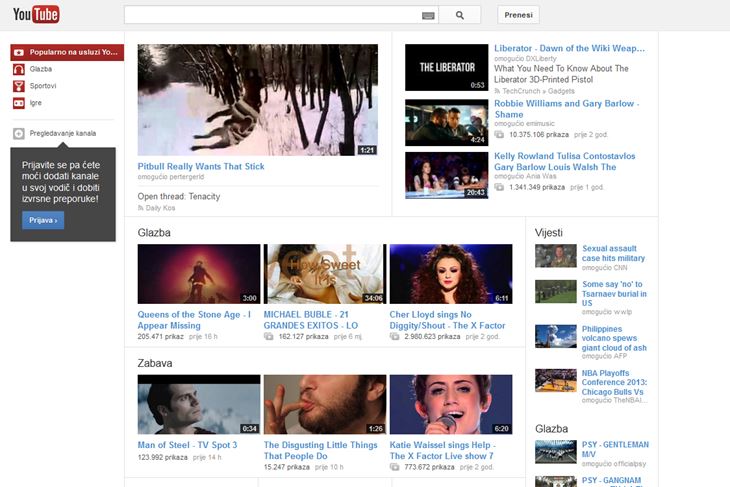Open the PSY GENTLEMAN thumbnail

click(555, 452)
